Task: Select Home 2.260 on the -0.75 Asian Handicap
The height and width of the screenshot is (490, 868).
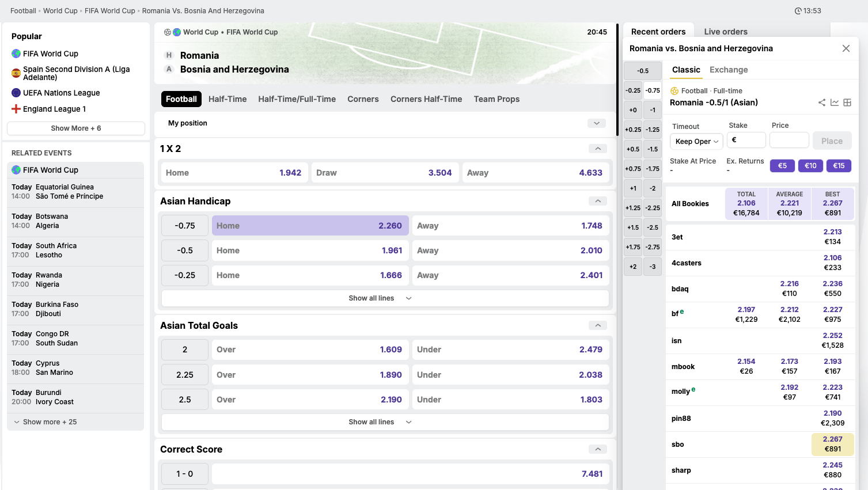Action: (310, 225)
